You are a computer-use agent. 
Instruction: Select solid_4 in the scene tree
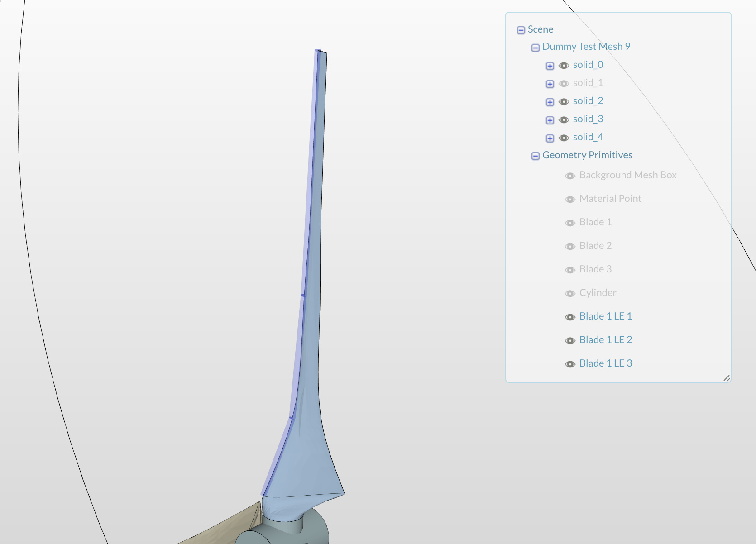[588, 137]
